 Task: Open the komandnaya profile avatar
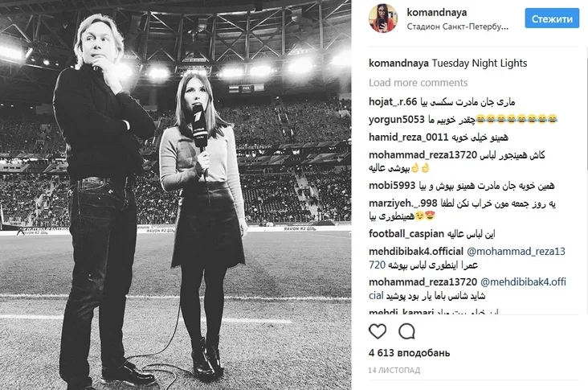[383, 18]
